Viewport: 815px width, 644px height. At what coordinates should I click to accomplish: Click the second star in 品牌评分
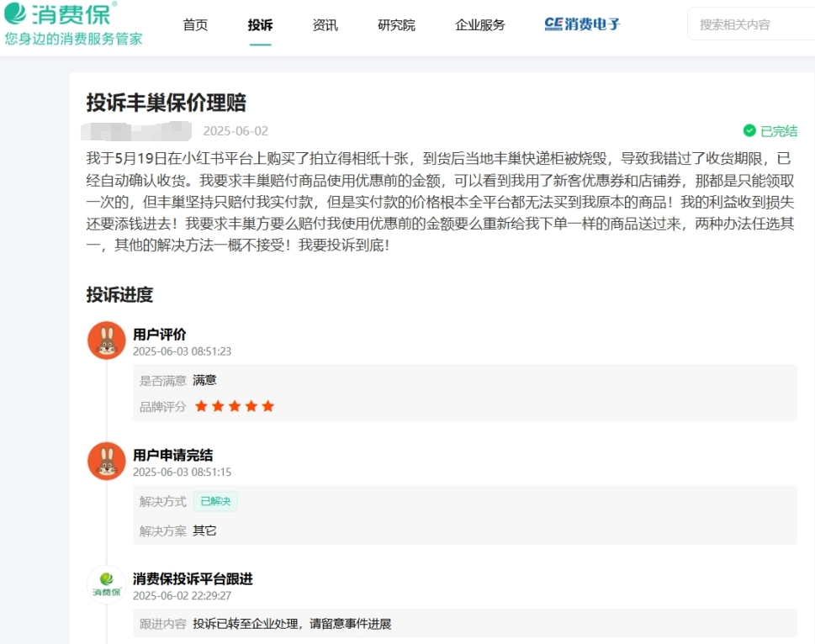218,406
